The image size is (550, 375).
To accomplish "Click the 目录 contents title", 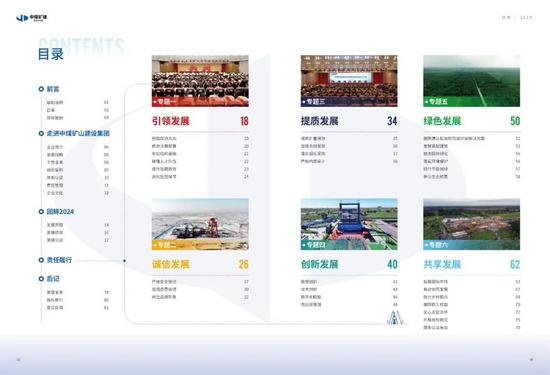I will tap(51, 54).
